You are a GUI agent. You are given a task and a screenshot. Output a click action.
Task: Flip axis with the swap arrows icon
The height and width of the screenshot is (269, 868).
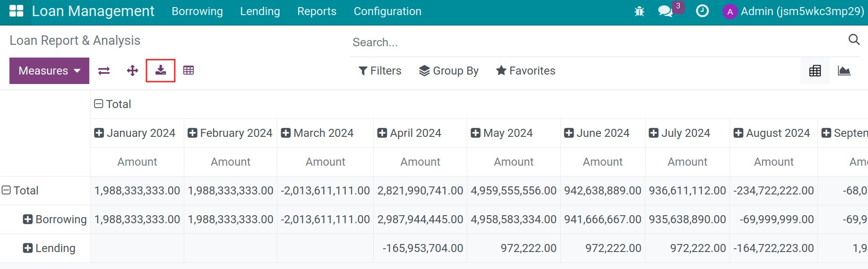pyautogui.click(x=104, y=71)
